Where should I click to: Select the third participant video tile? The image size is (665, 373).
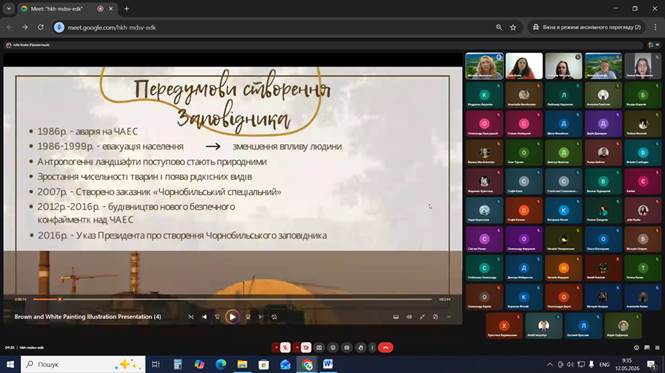tap(563, 66)
